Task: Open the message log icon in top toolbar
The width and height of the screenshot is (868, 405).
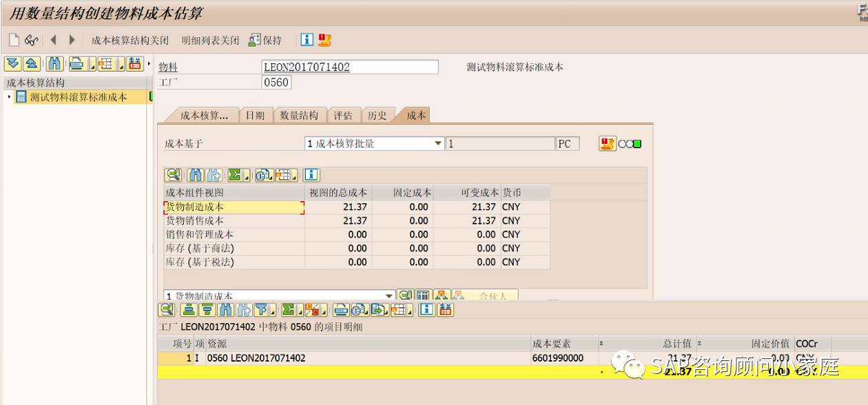Action: (324, 40)
